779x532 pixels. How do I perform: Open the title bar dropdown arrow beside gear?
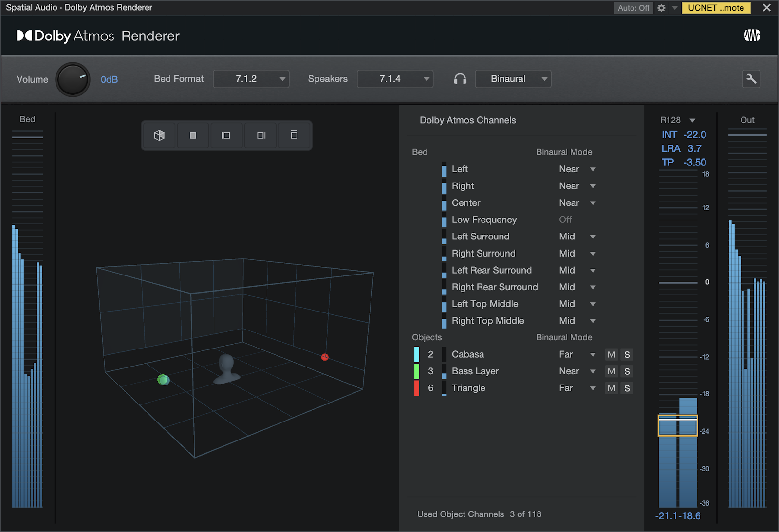coord(674,8)
